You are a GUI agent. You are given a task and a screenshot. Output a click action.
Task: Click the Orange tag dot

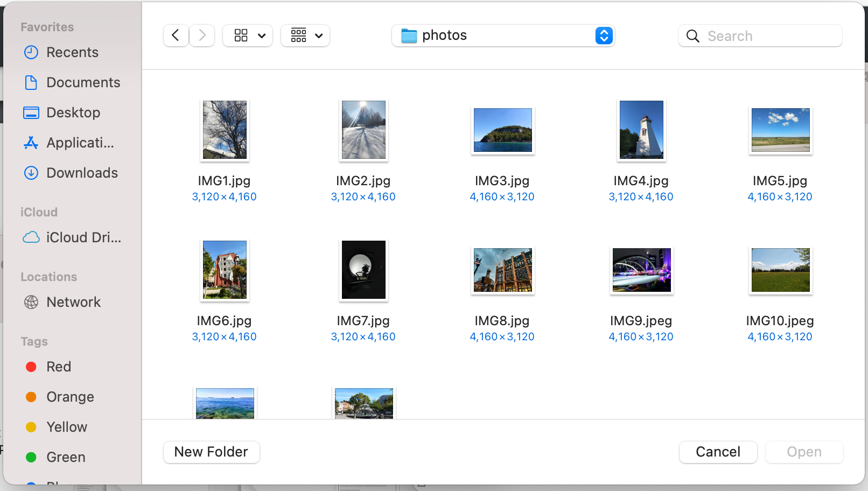pos(31,397)
